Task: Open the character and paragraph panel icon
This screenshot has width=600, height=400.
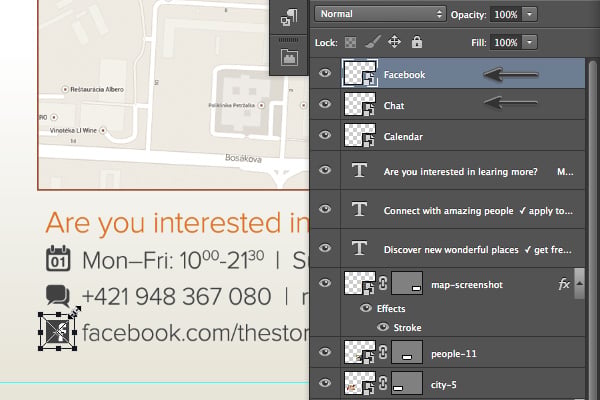Action: tap(289, 17)
